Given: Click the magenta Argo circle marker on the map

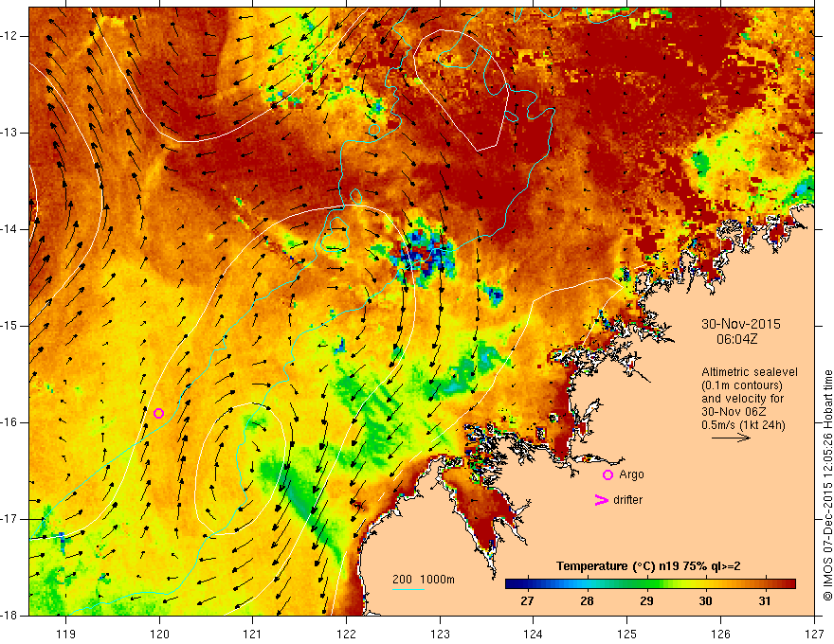Looking at the screenshot, I should (158, 413).
